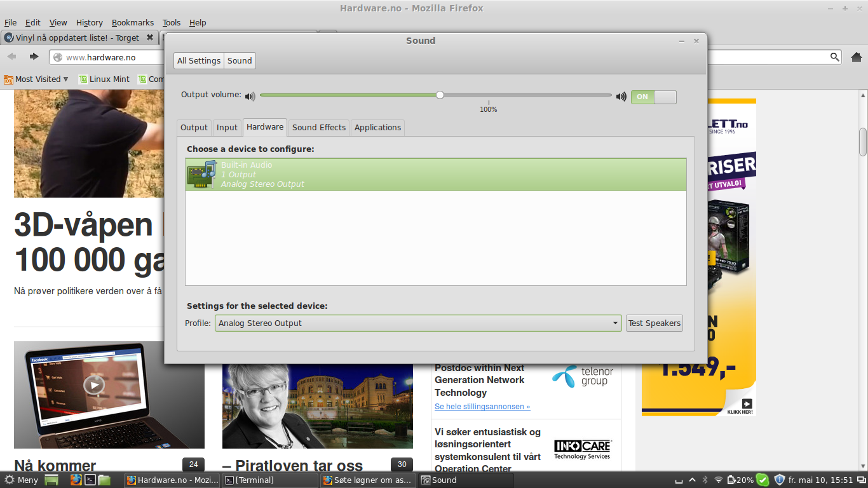Viewport: 868px width, 488px height.
Task: Click the Piratloven article photo
Action: (x=318, y=406)
